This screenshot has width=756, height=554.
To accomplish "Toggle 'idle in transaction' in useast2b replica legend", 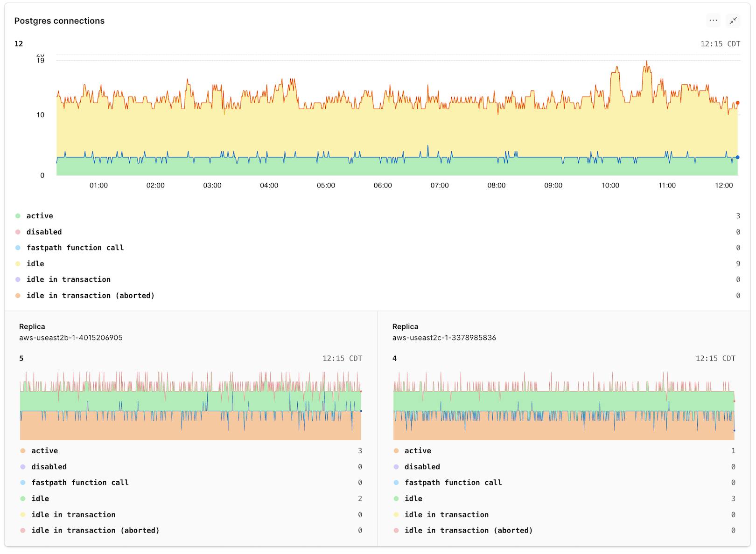I will click(73, 514).
